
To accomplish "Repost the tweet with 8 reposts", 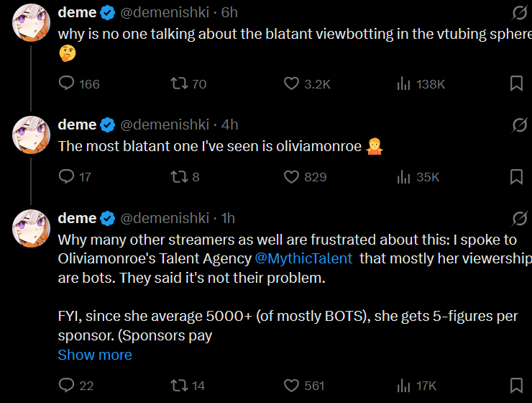I will tap(179, 177).
